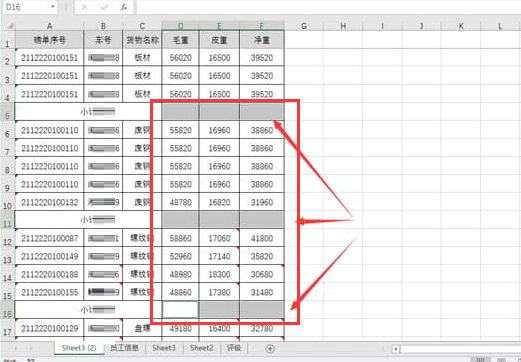Select row 2 header
Screen dimensions: 521x362
8,58
